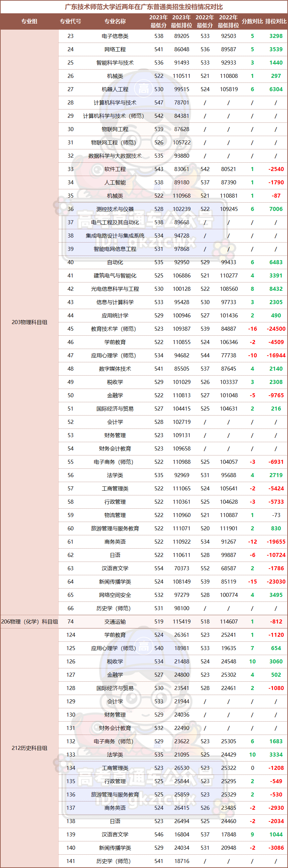Screen dimensions: 288x868
Task: Select the 应用统计学 major name
Action: coord(115,315)
